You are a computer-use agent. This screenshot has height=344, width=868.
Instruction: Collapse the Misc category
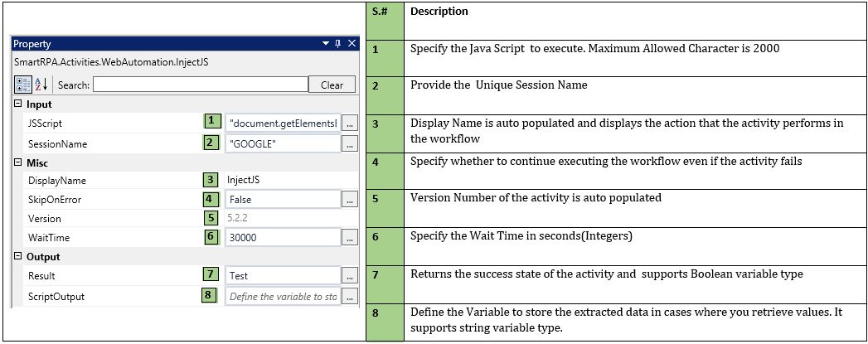pos(19,162)
